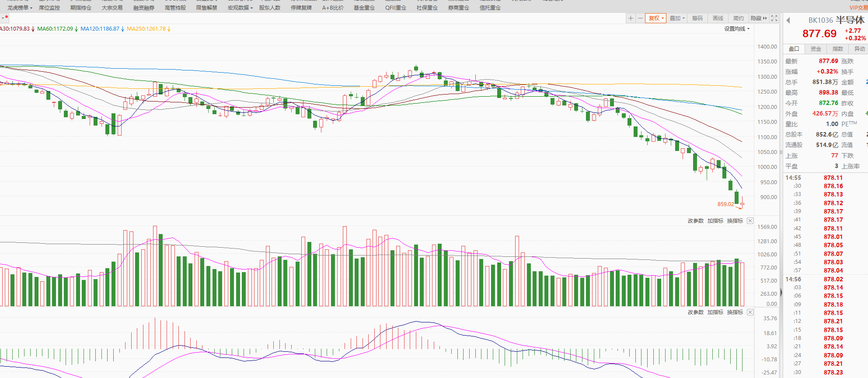Open the 复权 dropdown
This screenshot has width=868, height=378.
click(x=656, y=18)
